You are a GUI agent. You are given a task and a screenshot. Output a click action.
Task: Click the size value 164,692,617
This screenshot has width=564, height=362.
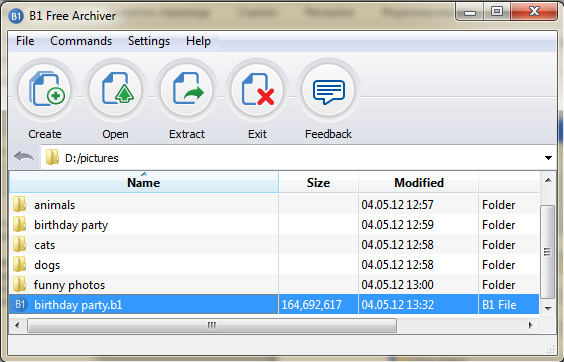pos(311,305)
